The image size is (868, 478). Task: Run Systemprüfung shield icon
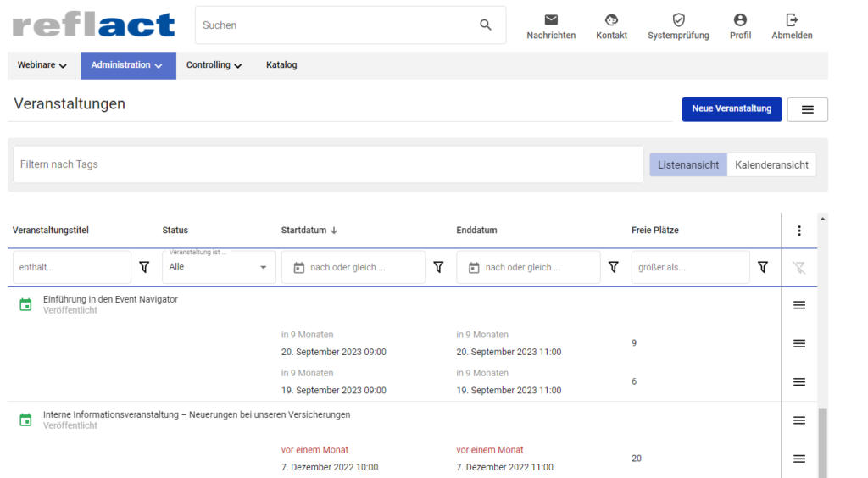tap(678, 20)
